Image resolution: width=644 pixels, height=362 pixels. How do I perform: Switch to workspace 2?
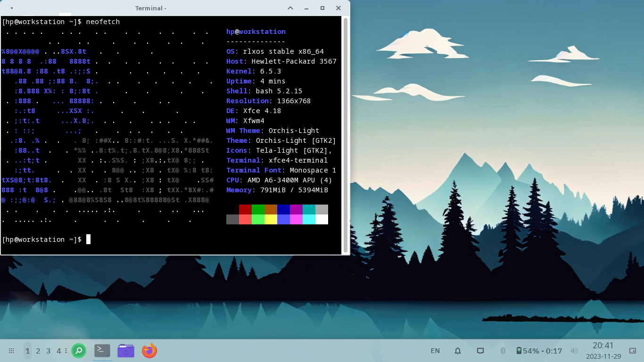[x=38, y=351]
